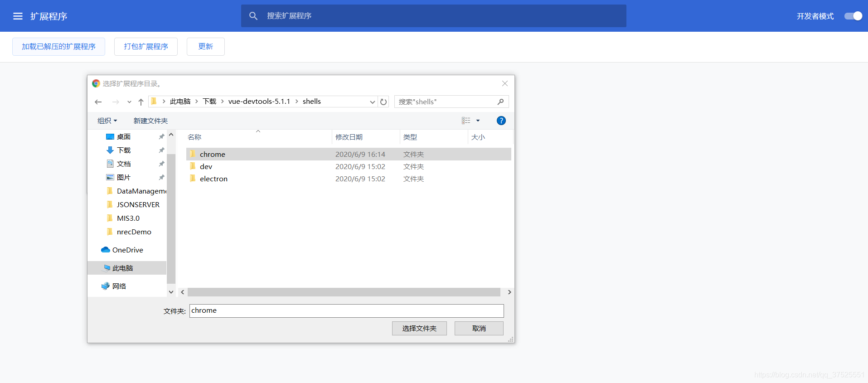
Task: Click the pin icon beside 图片
Action: coord(161,178)
